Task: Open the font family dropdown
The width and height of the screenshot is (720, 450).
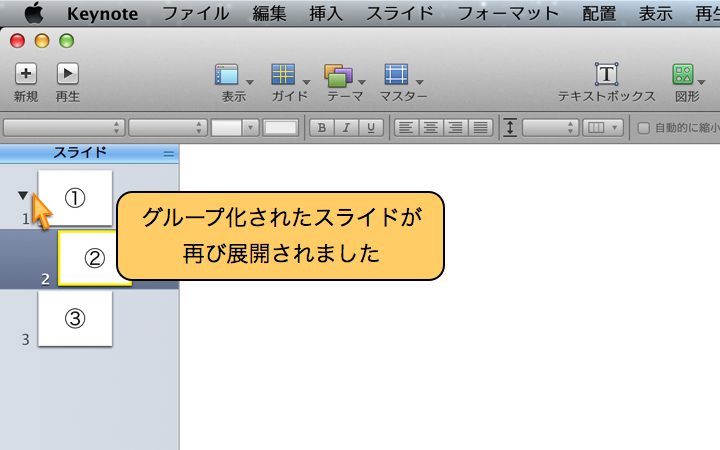Action: click(x=64, y=128)
